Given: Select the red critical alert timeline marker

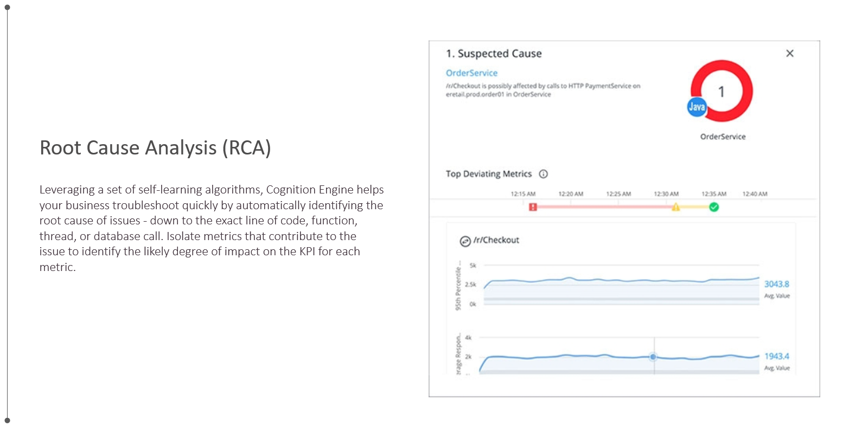Looking at the screenshot, I should click(x=533, y=207).
